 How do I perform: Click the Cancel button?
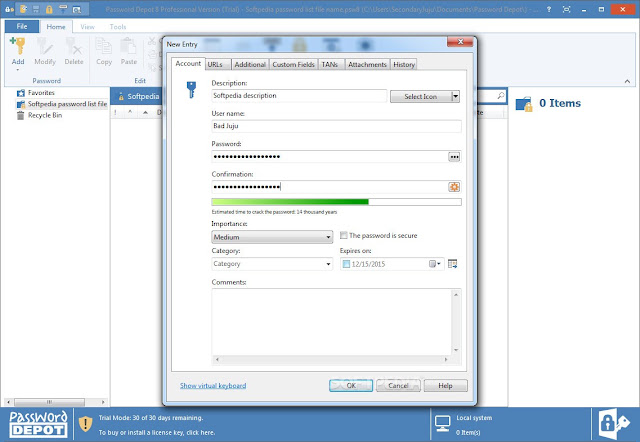click(x=398, y=385)
